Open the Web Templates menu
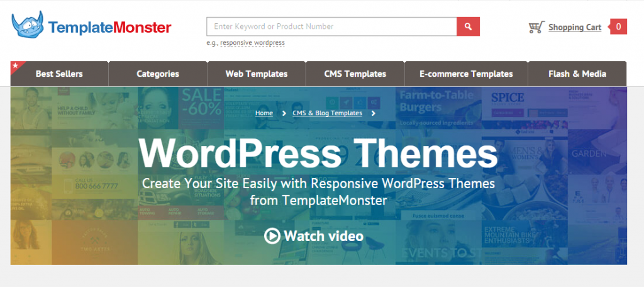Screen dimensions: 644x287 257,74
